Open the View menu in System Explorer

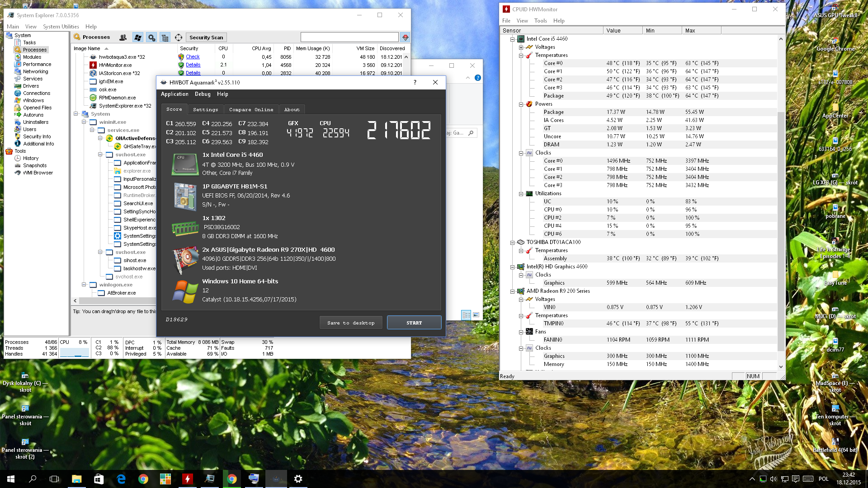(31, 27)
